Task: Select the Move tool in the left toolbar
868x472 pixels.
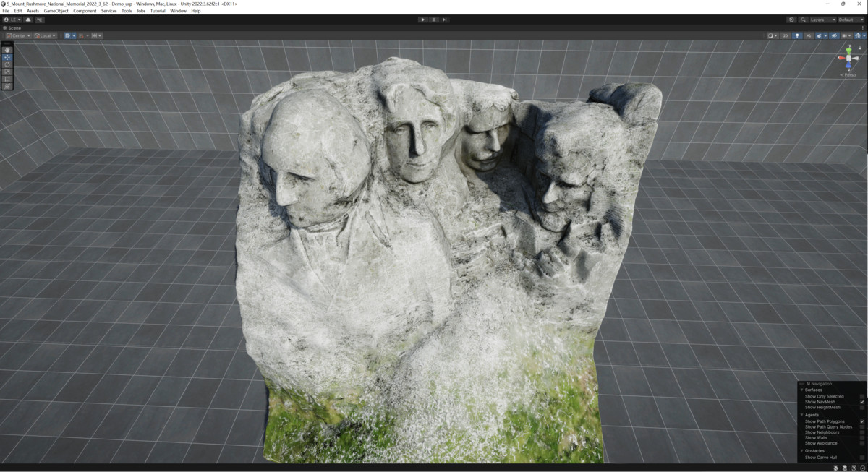Action: [x=6, y=56]
